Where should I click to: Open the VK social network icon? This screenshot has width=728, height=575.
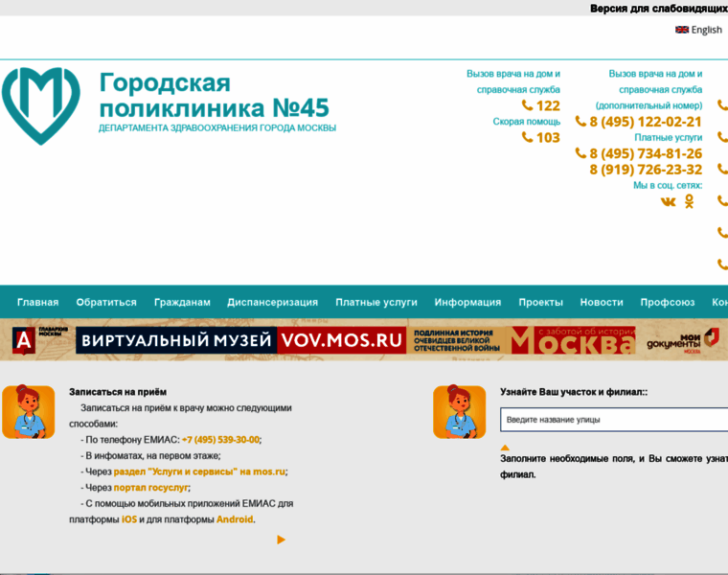(668, 201)
